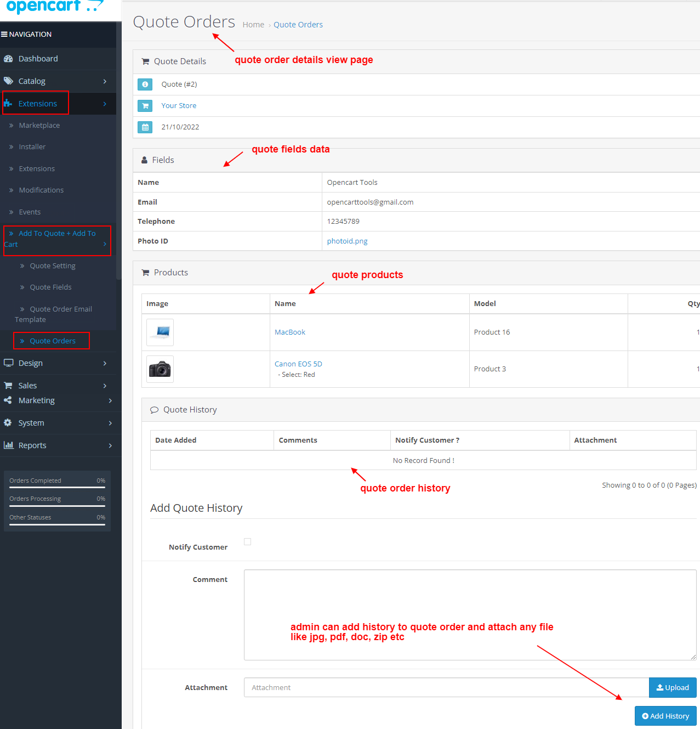Collapse Add To Quote + Add To Cart chevron
The image size is (700, 729).
105,244
